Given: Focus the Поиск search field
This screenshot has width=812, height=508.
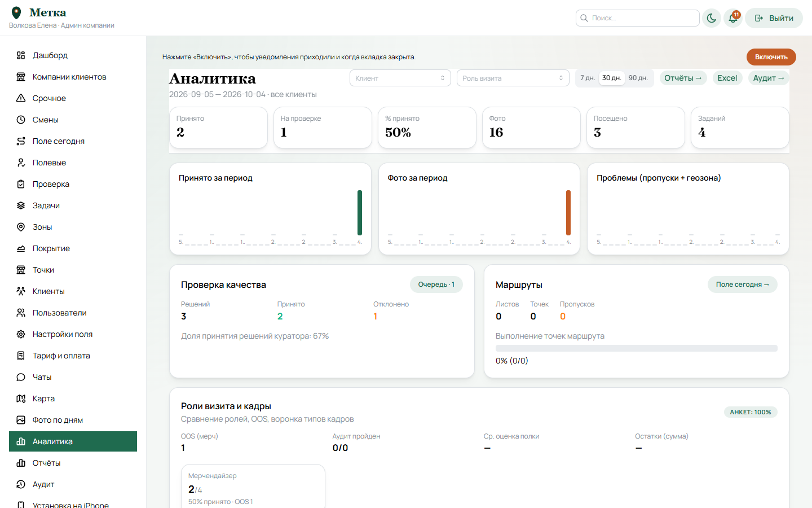Looking at the screenshot, I should pyautogui.click(x=638, y=18).
